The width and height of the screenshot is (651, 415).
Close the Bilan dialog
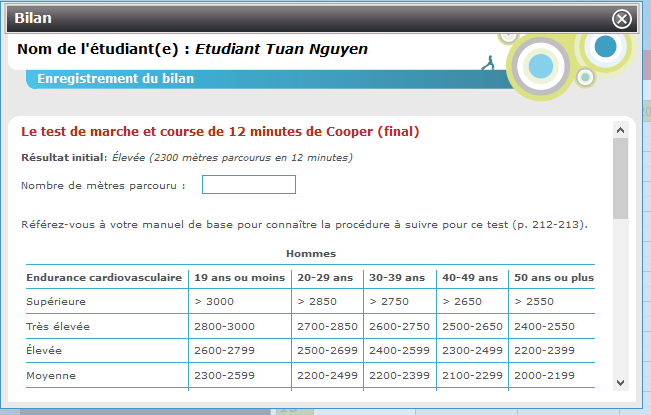(622, 18)
